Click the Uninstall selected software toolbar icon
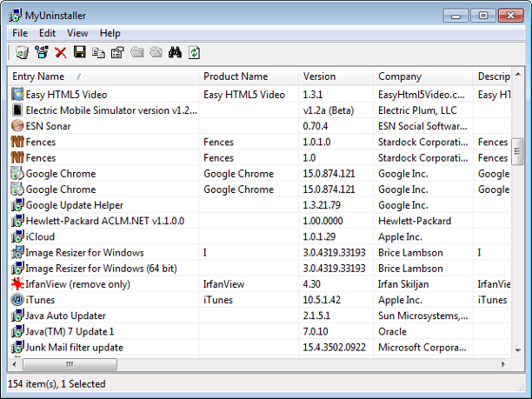 (x=23, y=52)
